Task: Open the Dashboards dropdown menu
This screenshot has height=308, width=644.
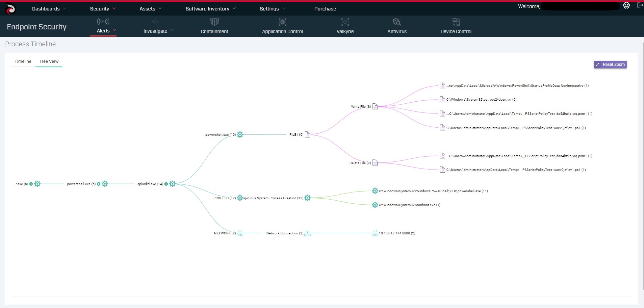Action: [x=49, y=9]
